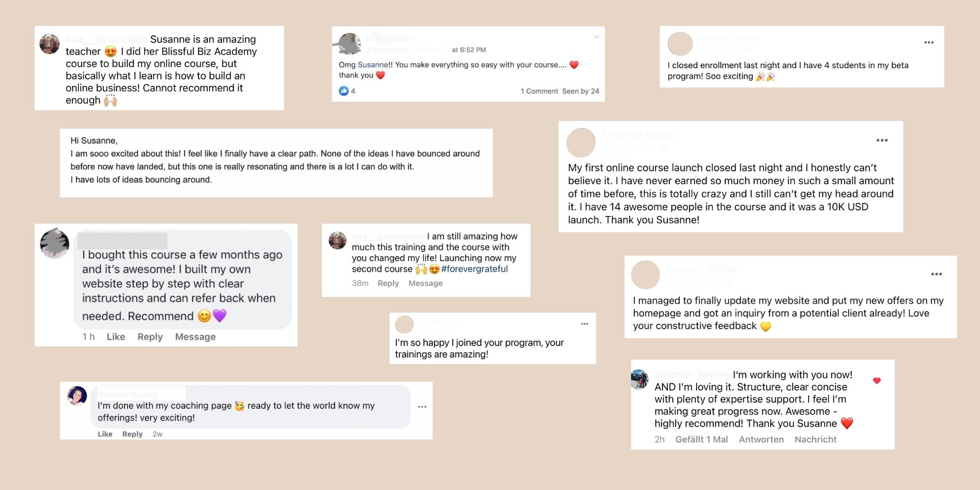Screen dimensions: 980x490
Task: Click Message under the 'bought this course' comment
Action: pos(196,337)
